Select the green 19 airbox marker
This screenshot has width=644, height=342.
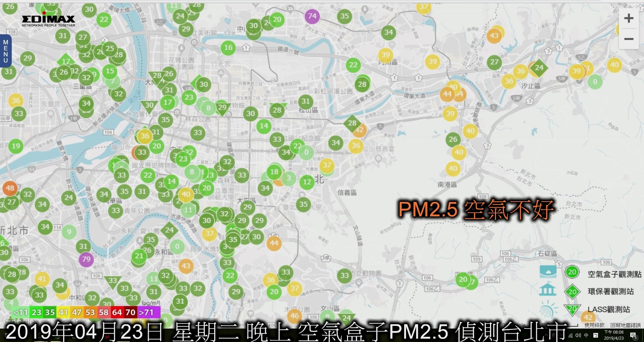click(16, 146)
